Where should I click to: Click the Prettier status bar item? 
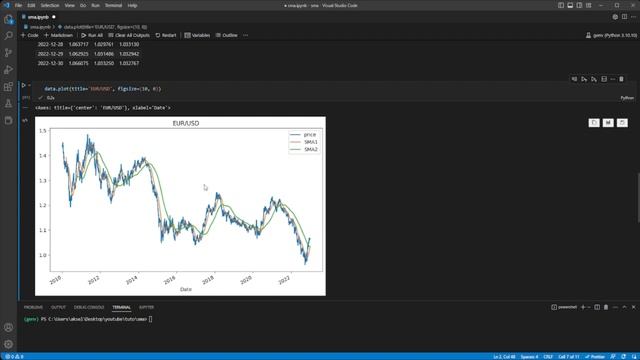(x=596, y=357)
